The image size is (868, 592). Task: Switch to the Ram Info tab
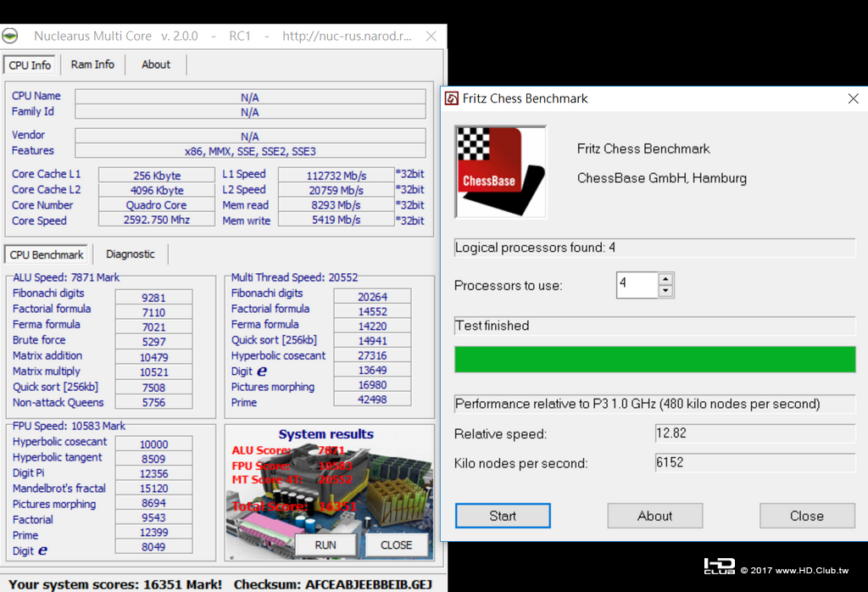[x=92, y=64]
